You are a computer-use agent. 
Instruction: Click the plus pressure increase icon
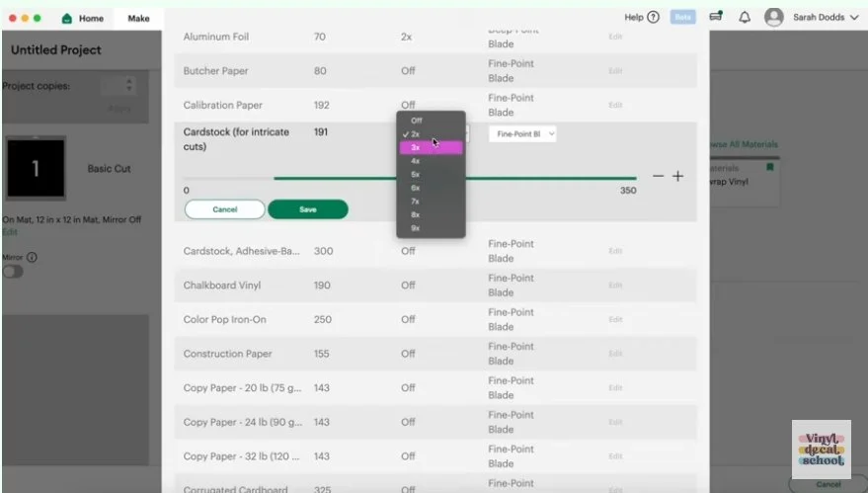tap(677, 176)
